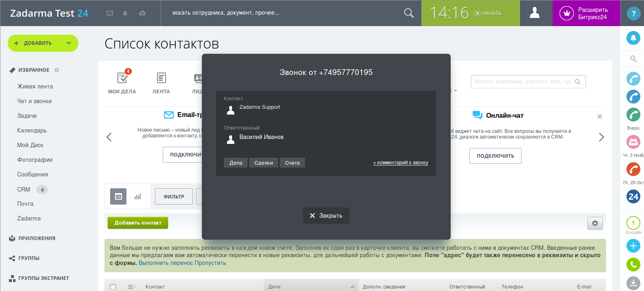Image resolution: width=644 pixels, height=291 pixels.
Task: Click the header search magnifier icon
Action: (x=408, y=13)
